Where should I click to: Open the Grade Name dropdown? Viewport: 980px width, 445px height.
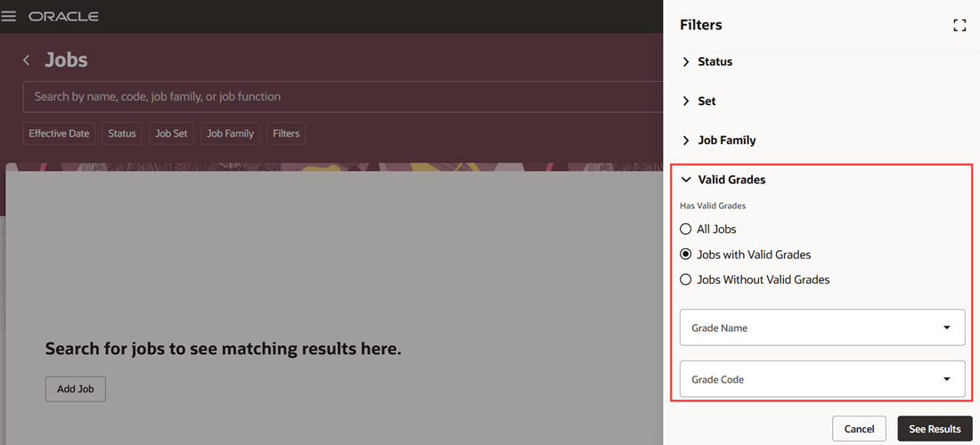click(822, 328)
